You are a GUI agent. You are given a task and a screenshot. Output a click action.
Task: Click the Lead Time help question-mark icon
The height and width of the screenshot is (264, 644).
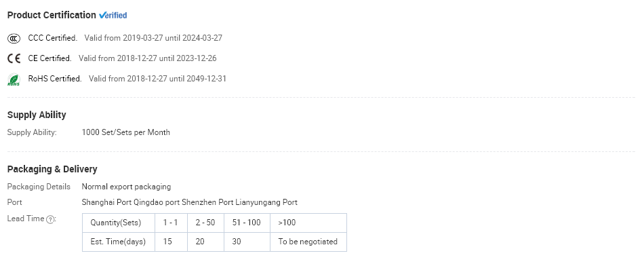[x=50, y=220]
